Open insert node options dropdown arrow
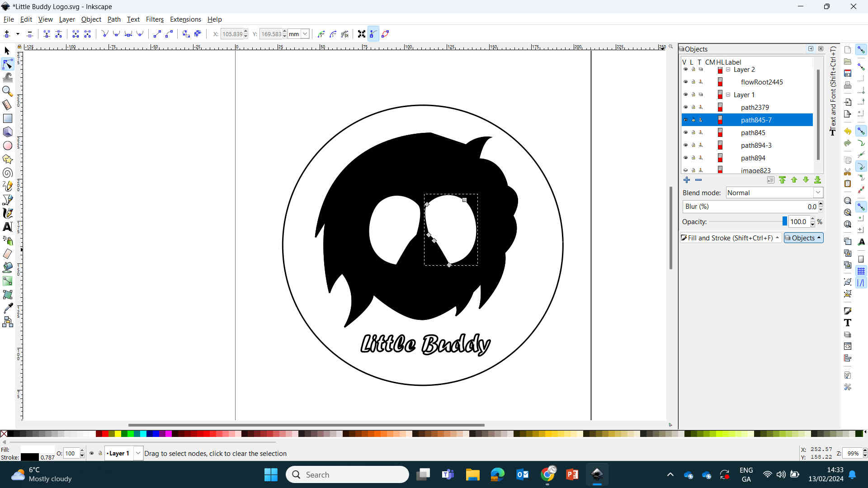 [18, 34]
